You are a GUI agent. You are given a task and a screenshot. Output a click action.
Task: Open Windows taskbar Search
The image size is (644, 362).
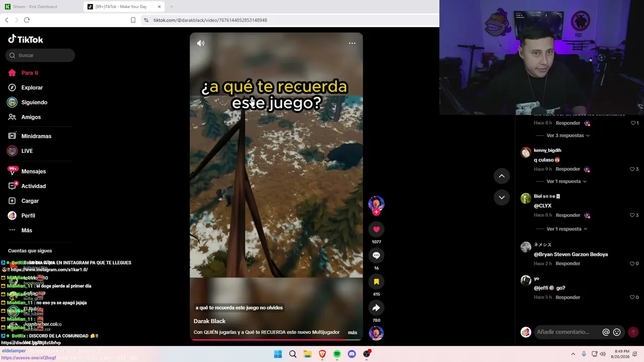[292, 354]
